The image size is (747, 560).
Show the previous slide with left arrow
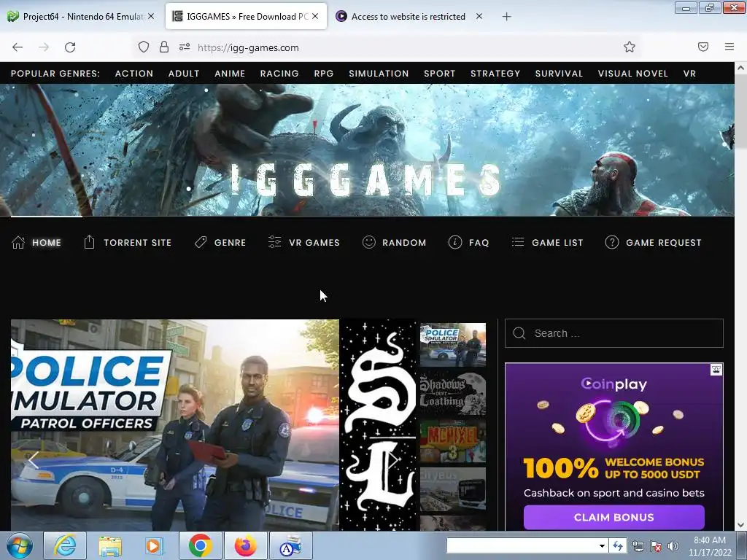(x=34, y=460)
